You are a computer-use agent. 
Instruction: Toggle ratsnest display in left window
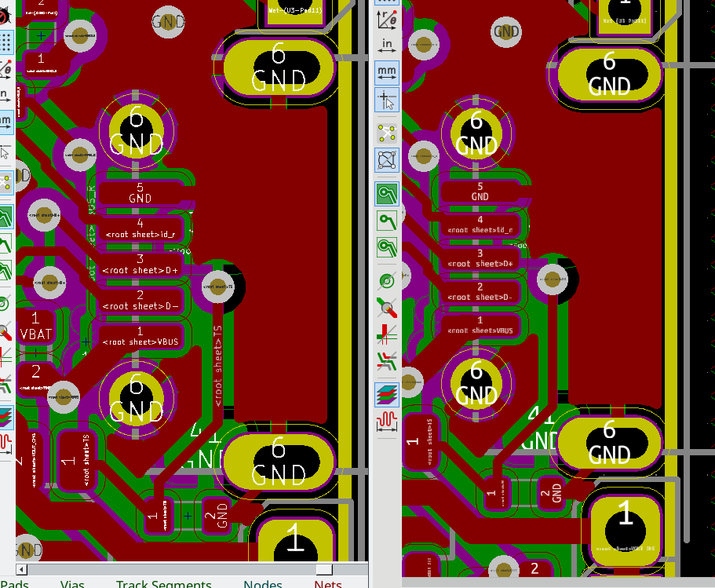click(5, 183)
